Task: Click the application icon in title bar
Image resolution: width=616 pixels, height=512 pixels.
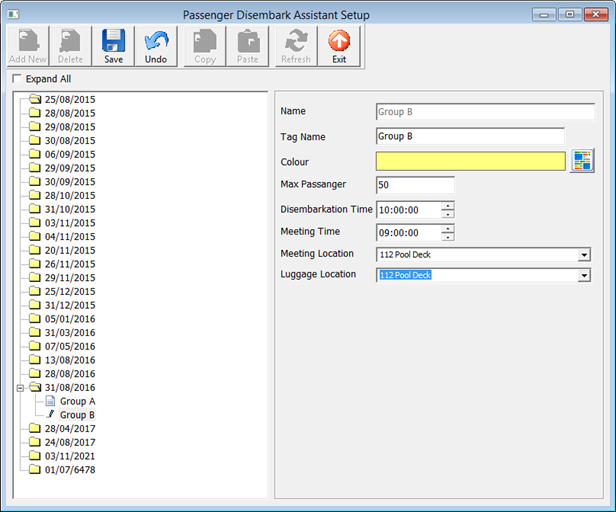Action: (x=13, y=15)
